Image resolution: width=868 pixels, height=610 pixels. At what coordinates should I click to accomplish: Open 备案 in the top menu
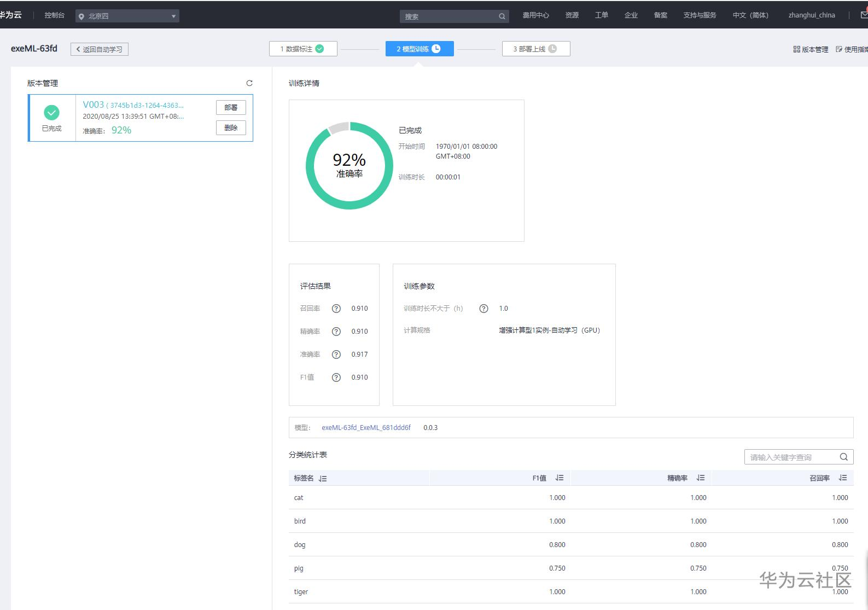point(661,15)
